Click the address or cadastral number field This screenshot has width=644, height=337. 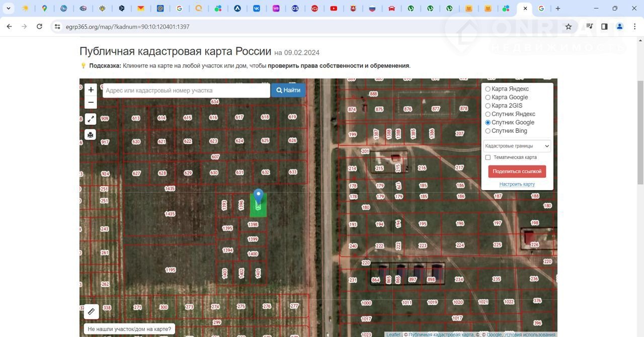(186, 91)
